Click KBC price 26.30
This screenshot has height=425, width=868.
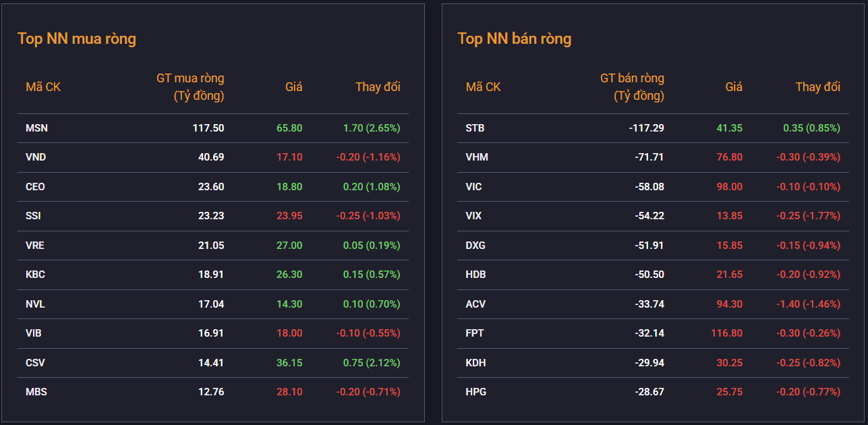289,275
